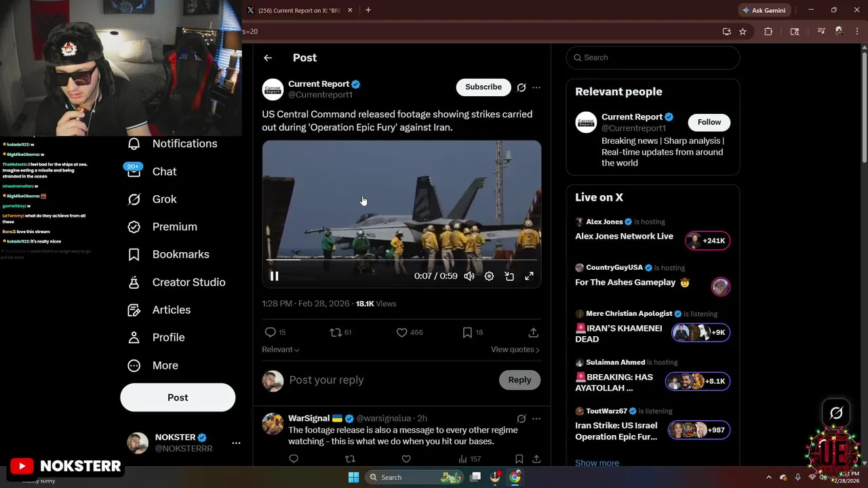Screen dimensions: 868x488
Task: Repost the post with 61 reposts
Action: click(340, 332)
